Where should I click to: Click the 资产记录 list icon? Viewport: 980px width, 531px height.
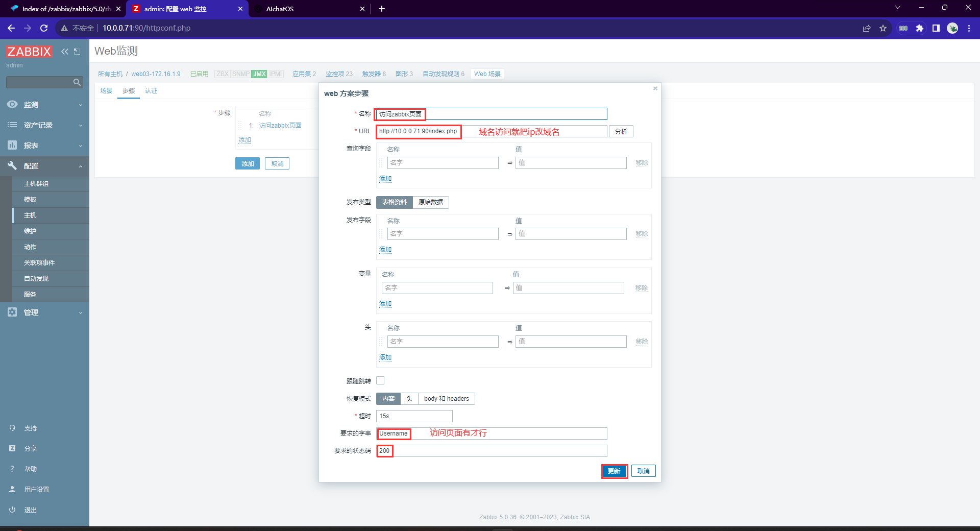coord(12,125)
